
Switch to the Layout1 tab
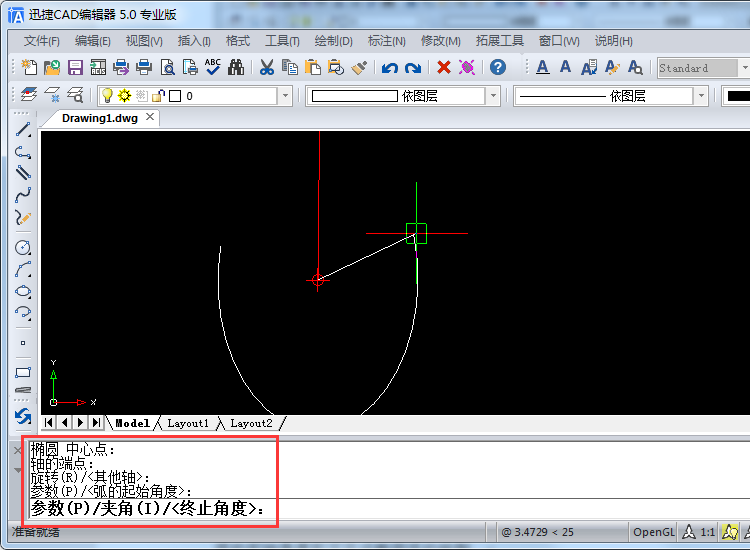coord(188,423)
